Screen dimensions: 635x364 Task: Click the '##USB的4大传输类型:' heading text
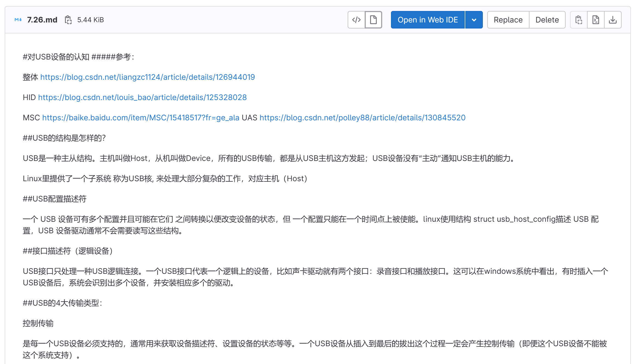click(x=63, y=303)
